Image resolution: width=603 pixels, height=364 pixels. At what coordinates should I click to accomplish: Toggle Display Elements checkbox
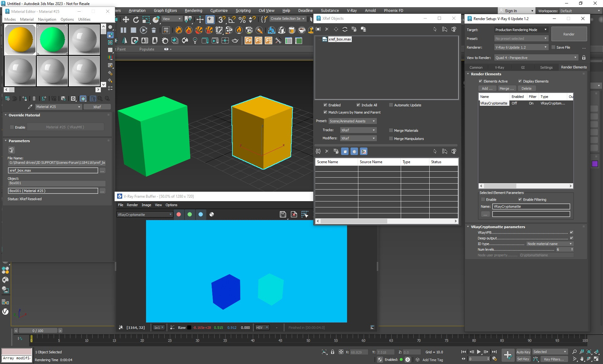coord(520,81)
